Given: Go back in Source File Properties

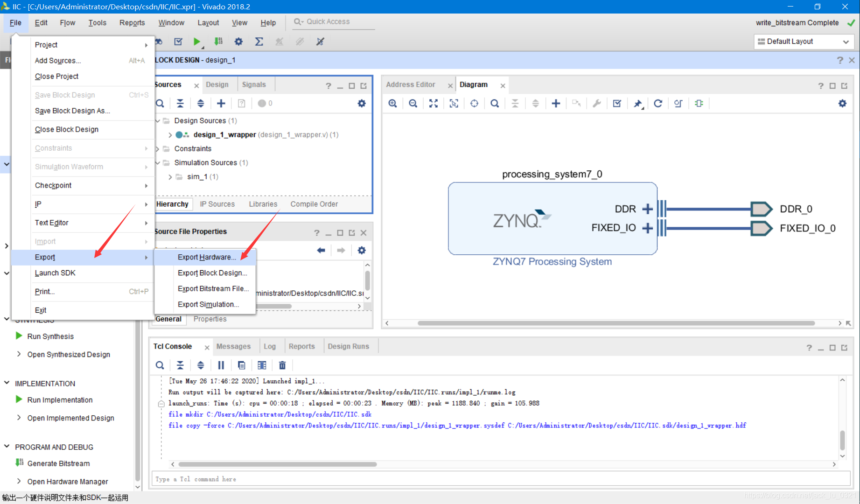Looking at the screenshot, I should [321, 250].
